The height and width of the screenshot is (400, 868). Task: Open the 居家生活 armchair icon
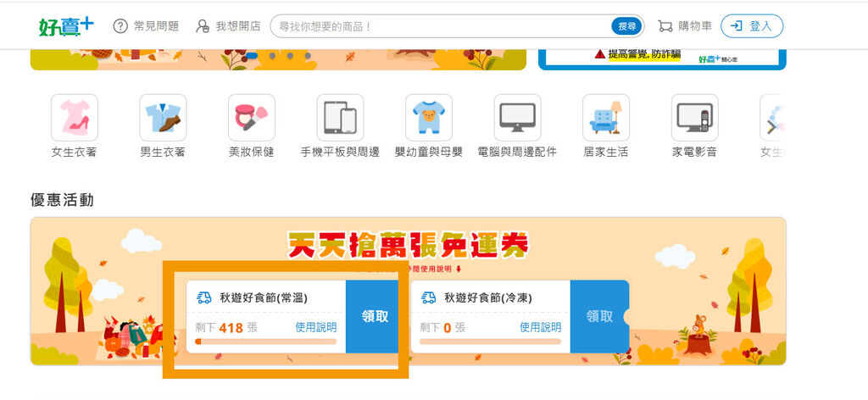pos(605,117)
